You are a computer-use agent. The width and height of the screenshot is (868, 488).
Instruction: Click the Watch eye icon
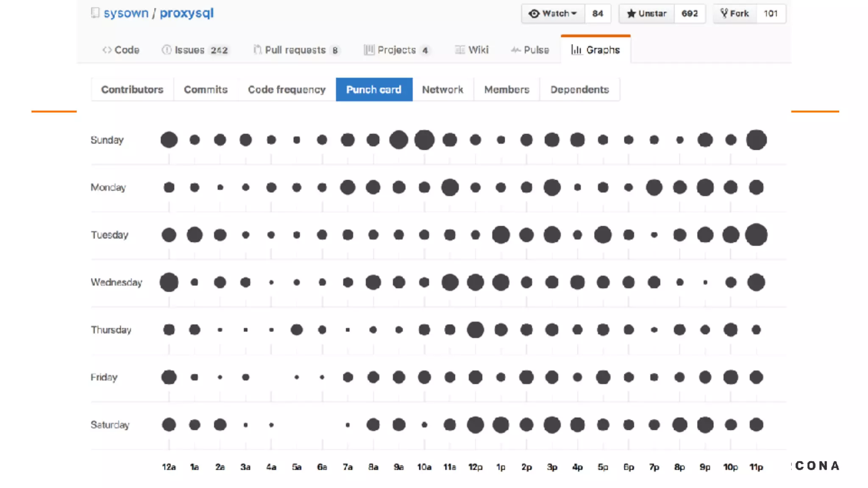click(534, 14)
